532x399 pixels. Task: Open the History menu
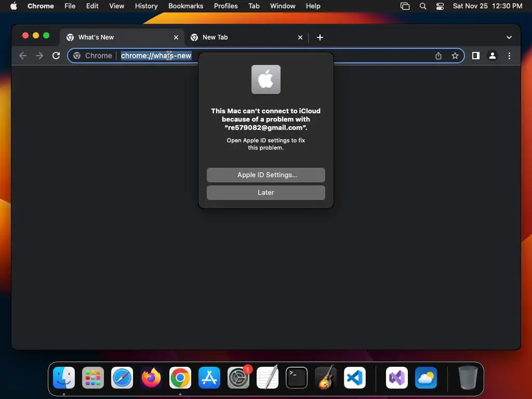146,6
